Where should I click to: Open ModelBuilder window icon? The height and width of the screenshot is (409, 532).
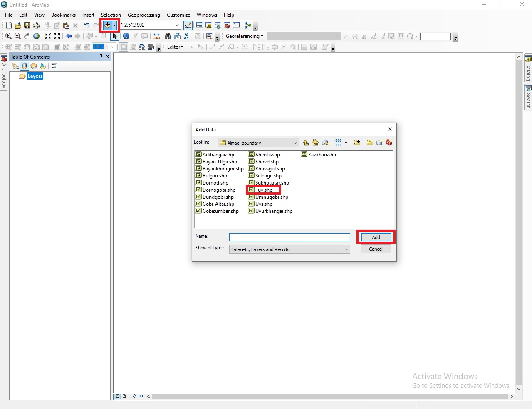[x=248, y=25]
